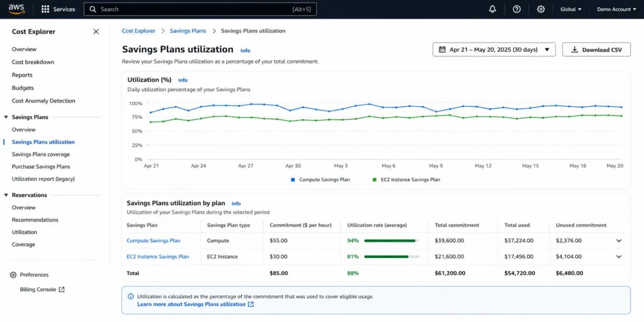644x322 pixels.
Task: Click the Utilization rate (average) column header
Action: [377, 225]
